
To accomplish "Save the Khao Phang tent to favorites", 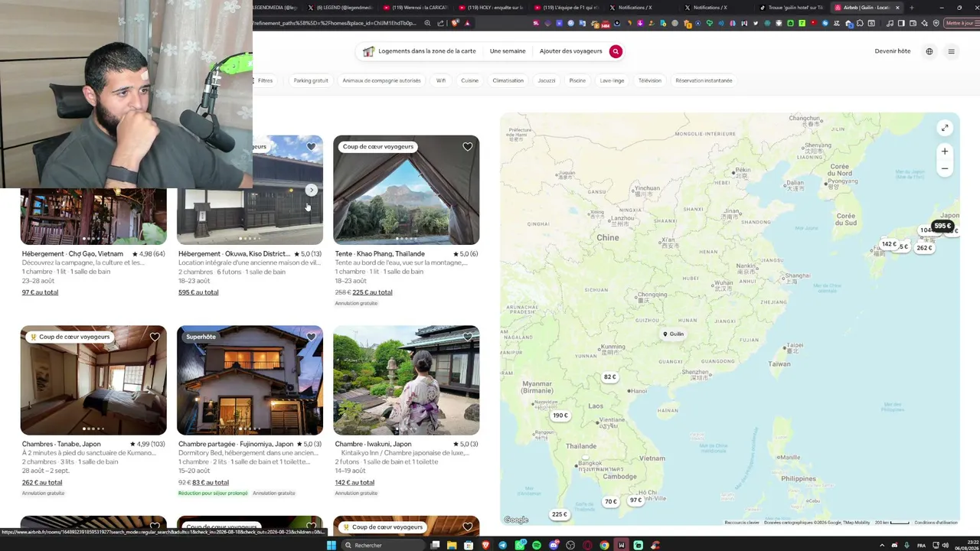I will (x=467, y=147).
